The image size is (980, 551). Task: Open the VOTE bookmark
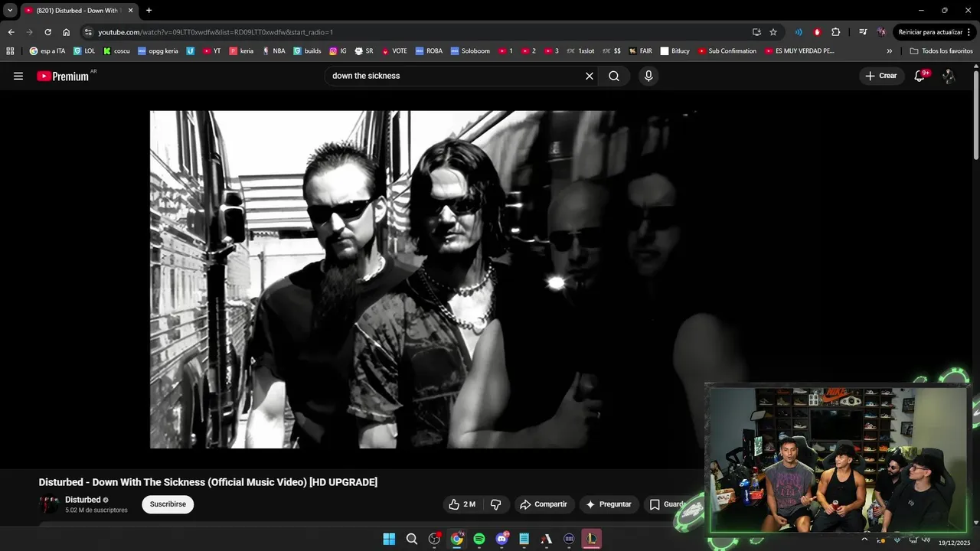394,51
